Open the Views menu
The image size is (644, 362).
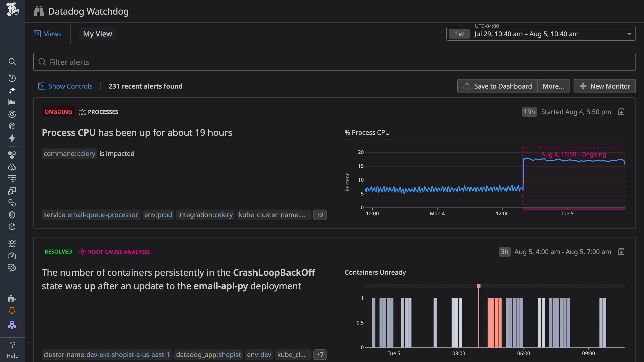coord(48,33)
